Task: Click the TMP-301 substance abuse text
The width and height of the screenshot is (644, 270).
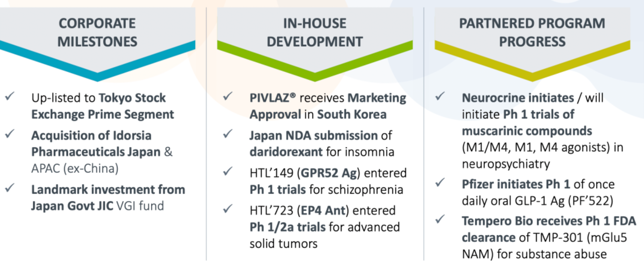Action: (544, 246)
